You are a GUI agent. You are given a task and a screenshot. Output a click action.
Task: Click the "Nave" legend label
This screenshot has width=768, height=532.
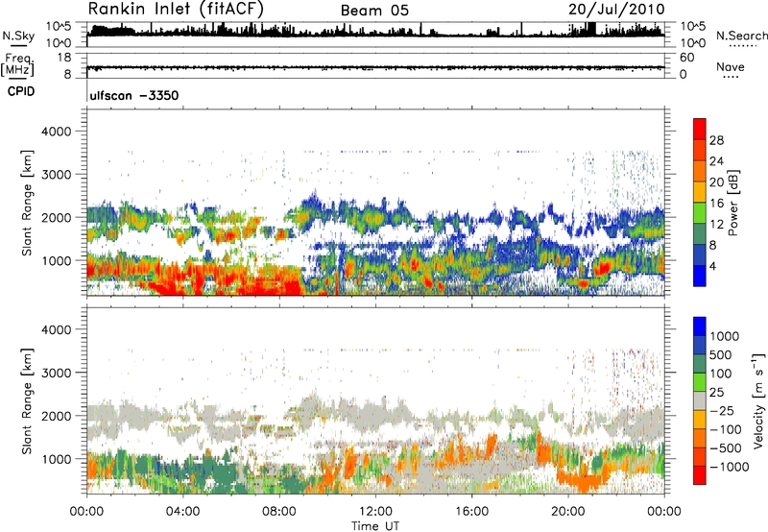click(730, 66)
